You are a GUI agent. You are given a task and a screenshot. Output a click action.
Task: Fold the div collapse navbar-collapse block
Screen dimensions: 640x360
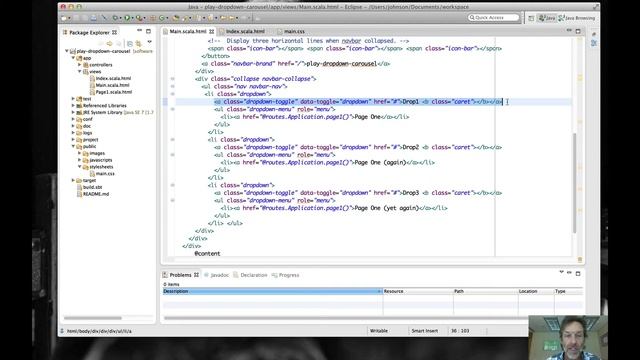pyautogui.click(x=173, y=79)
